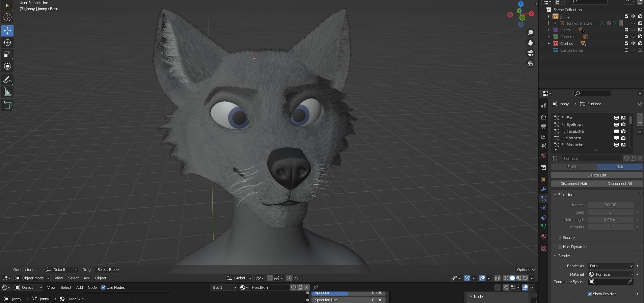Image resolution: width=644 pixels, height=303 pixels.
Task: Disable Show Emitter checkbox
Action: (x=590, y=294)
